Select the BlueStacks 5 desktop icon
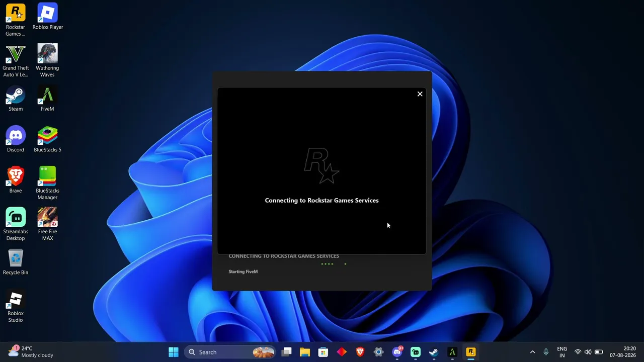 coord(47,139)
